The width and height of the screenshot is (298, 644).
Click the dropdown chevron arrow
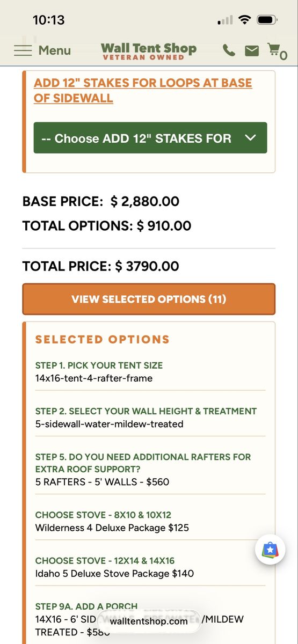tap(250, 138)
